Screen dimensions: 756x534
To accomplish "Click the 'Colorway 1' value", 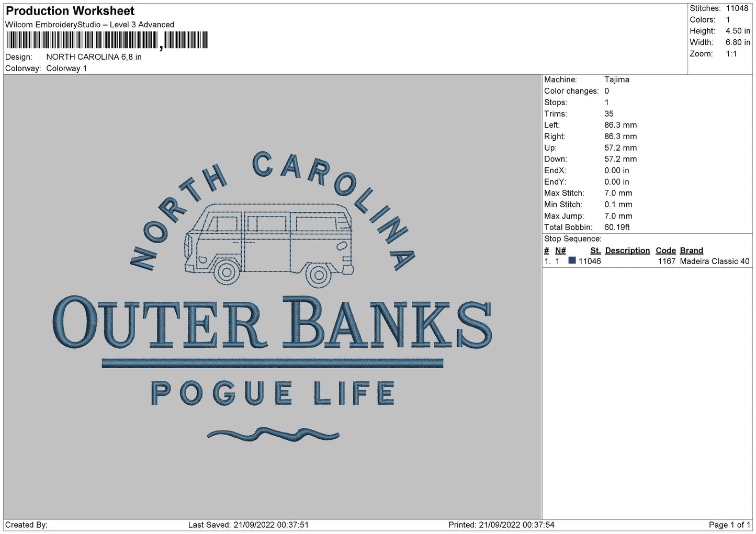I will [66, 69].
